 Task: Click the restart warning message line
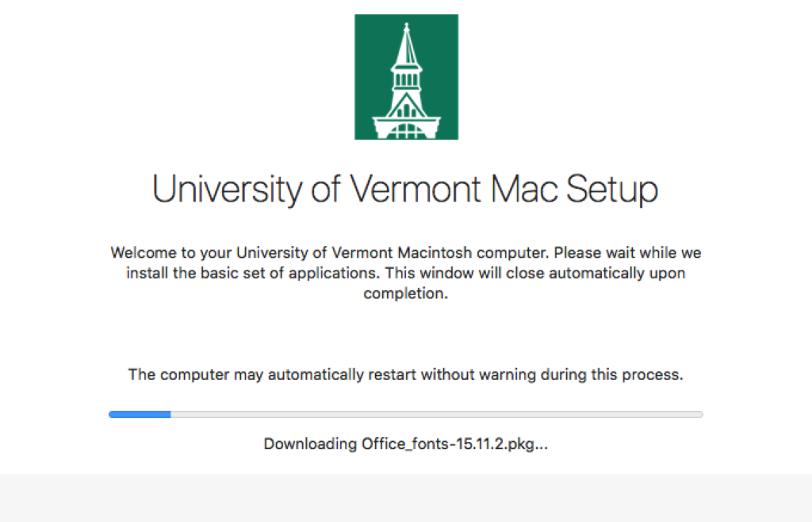(x=406, y=374)
